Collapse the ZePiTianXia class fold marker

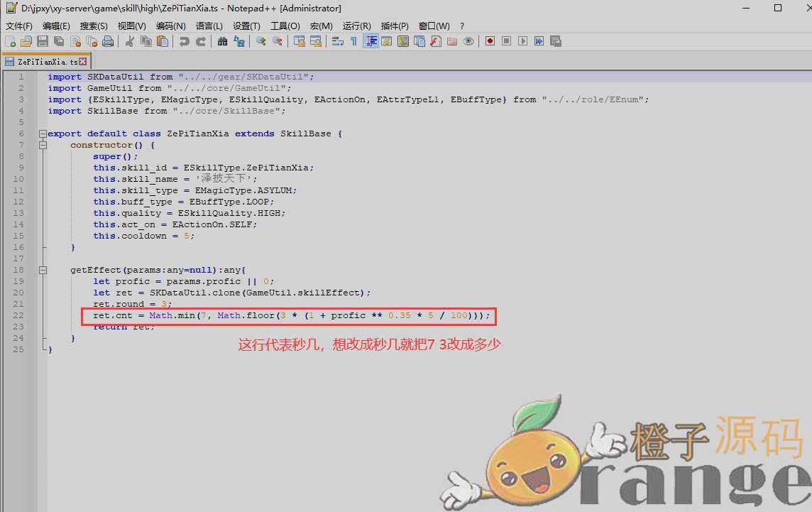43,134
